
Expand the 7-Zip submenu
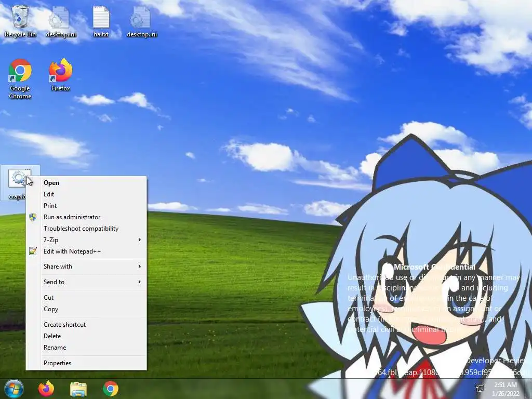pyautogui.click(x=86, y=240)
